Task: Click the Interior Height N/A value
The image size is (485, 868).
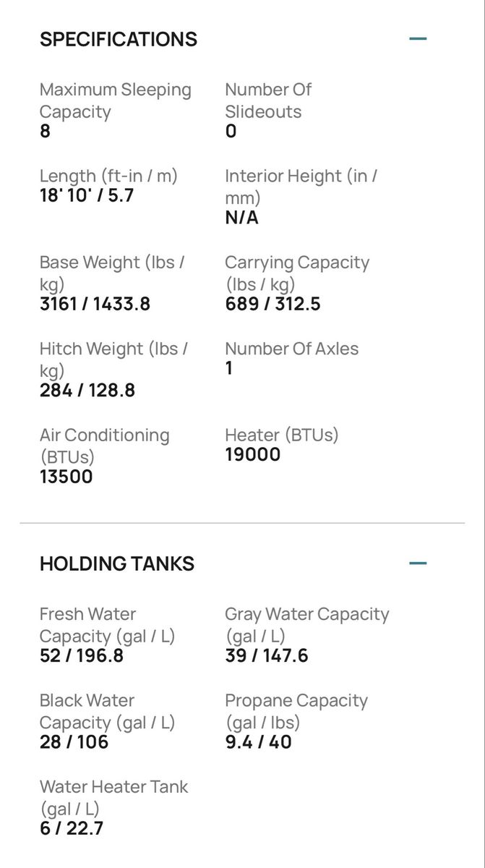Action: tap(241, 218)
